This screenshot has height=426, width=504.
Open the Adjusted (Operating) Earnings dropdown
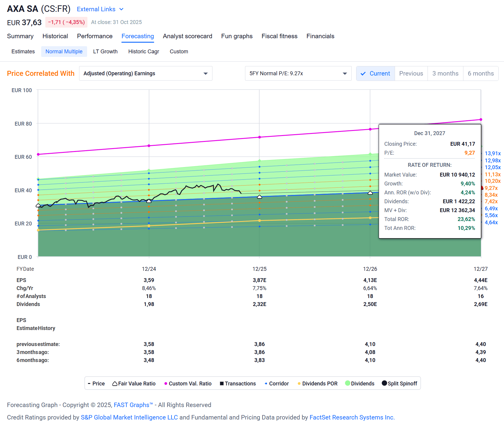145,73
